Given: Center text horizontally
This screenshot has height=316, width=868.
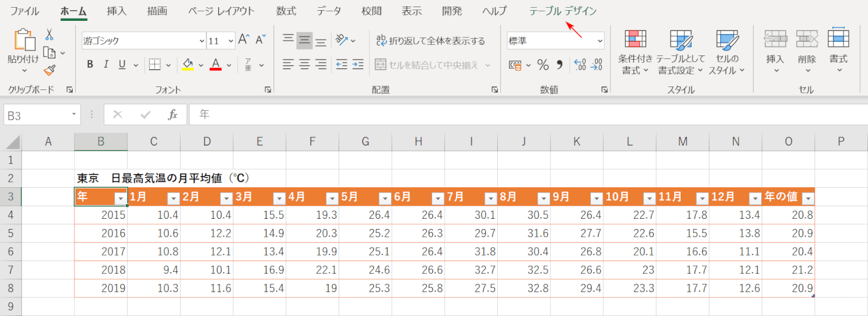Looking at the screenshot, I should [305, 64].
